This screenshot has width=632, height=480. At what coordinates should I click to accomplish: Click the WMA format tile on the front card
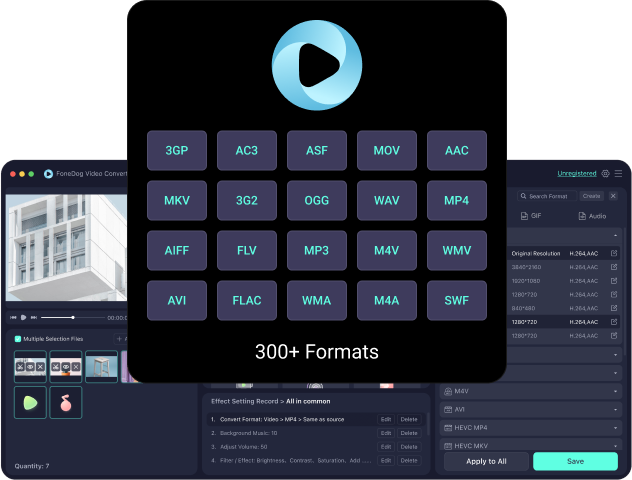317,300
